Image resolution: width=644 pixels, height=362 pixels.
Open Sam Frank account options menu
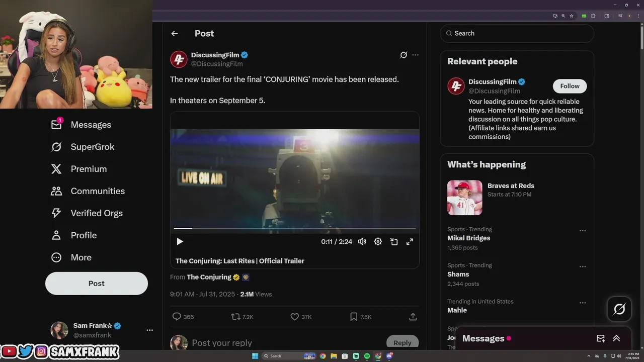tap(149, 330)
